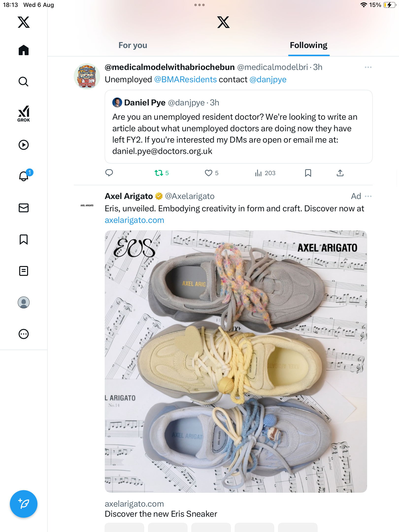Image resolution: width=399 pixels, height=532 pixels.
Task: Bookmark the medicalmodelbri post
Action: [308, 173]
